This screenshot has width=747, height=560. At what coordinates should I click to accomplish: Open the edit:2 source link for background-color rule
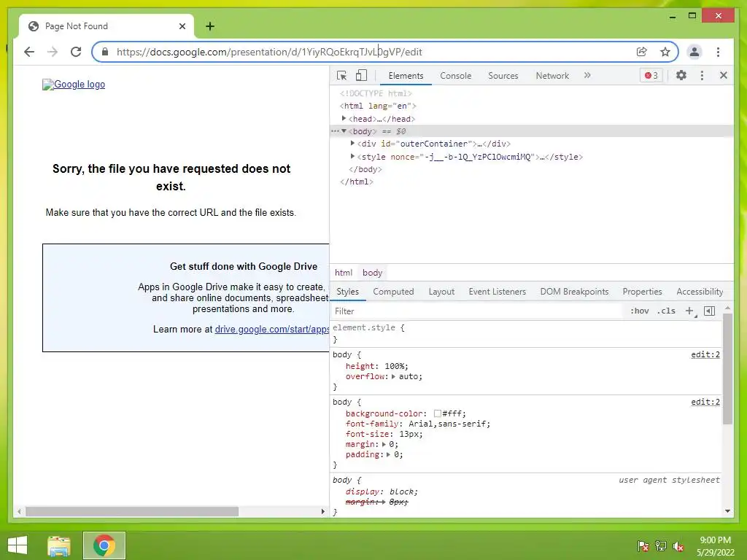705,402
